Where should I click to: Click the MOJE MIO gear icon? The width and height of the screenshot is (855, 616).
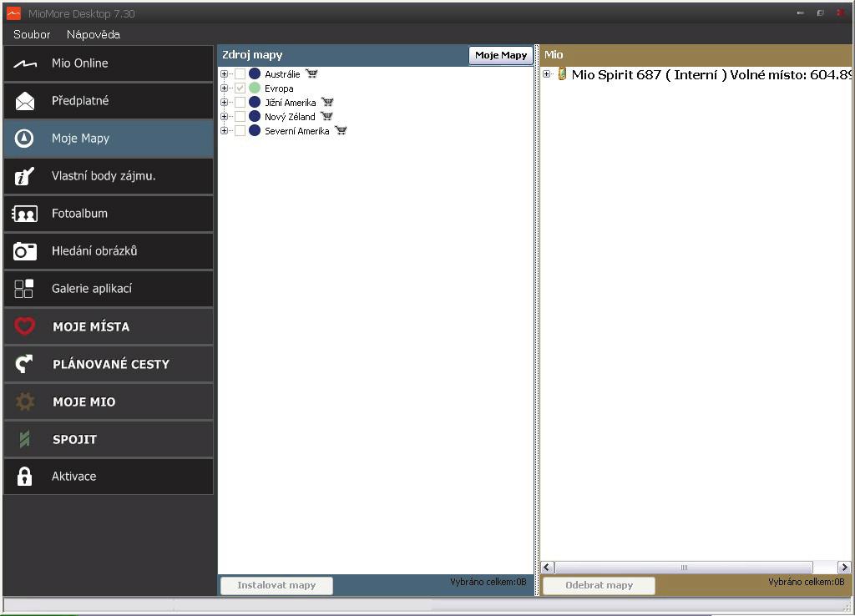[x=24, y=401]
